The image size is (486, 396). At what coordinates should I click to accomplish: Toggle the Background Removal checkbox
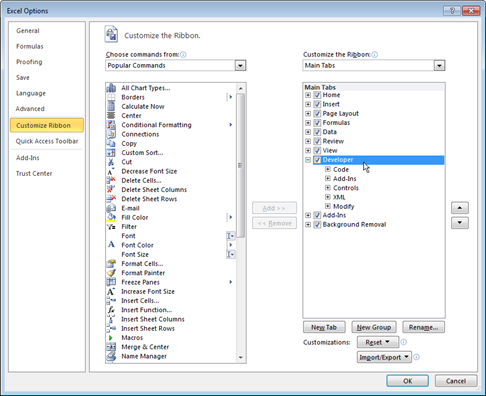click(x=317, y=225)
